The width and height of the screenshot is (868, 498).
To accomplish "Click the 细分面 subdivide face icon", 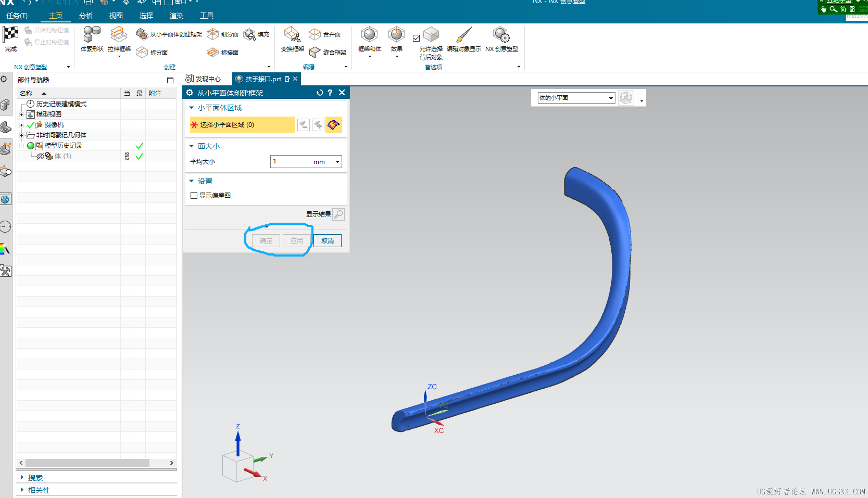I will (x=213, y=34).
